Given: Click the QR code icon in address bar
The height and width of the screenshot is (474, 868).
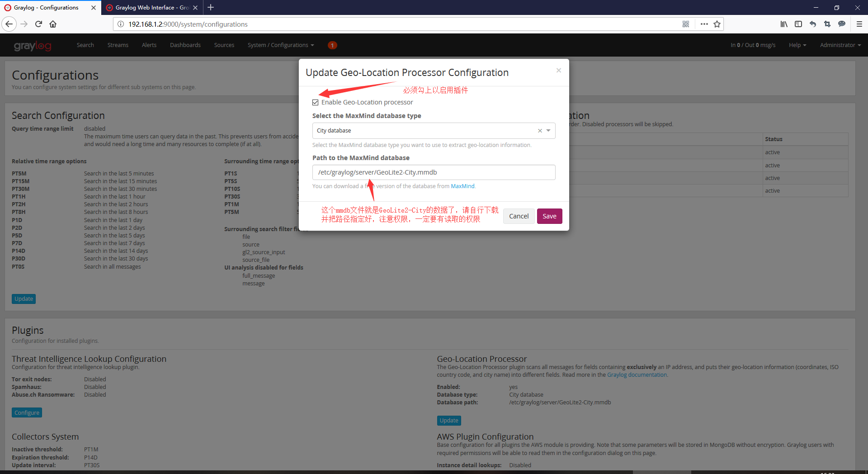Looking at the screenshot, I should pyautogui.click(x=686, y=24).
